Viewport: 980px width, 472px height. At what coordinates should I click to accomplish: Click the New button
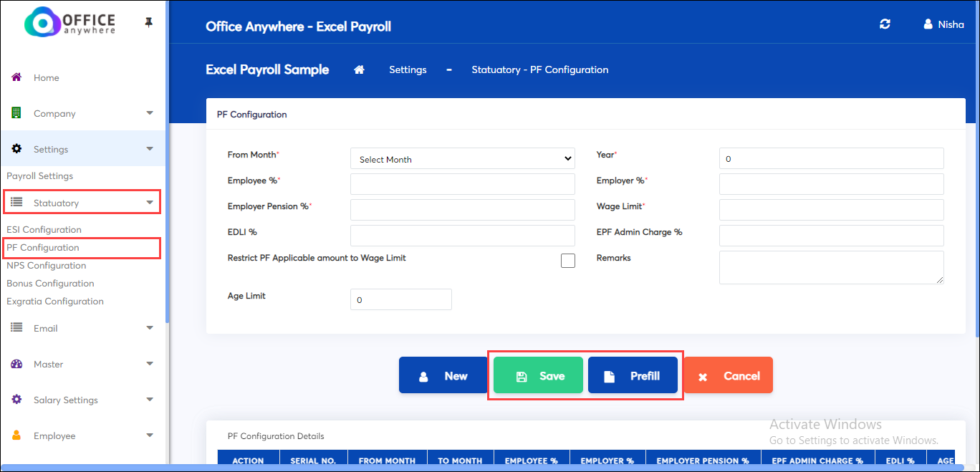coord(443,375)
